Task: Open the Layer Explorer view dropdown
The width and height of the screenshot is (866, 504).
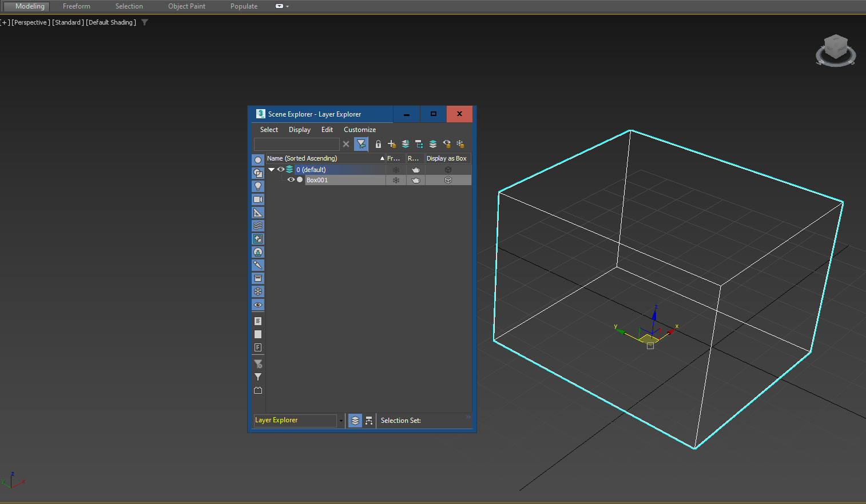Action: pyautogui.click(x=341, y=420)
